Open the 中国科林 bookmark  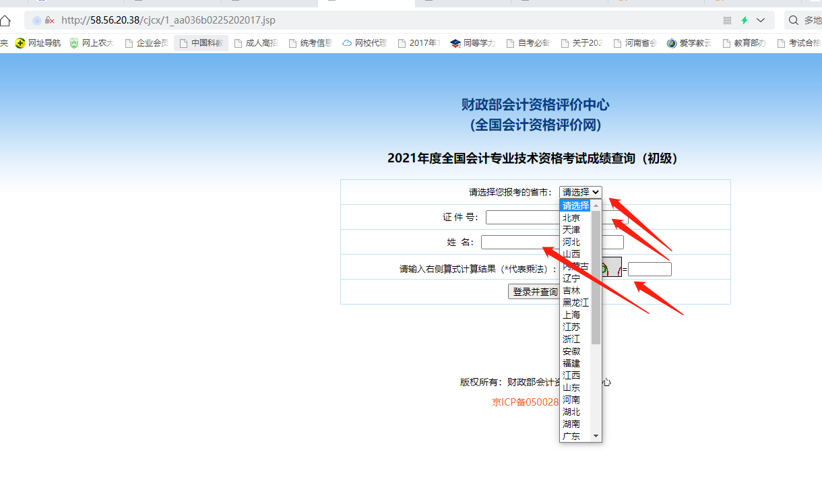pos(200,42)
